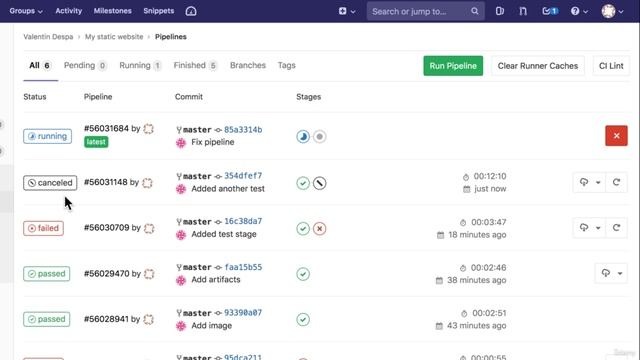Click the Run Pipeline button
The height and width of the screenshot is (360, 640).
[x=453, y=66]
